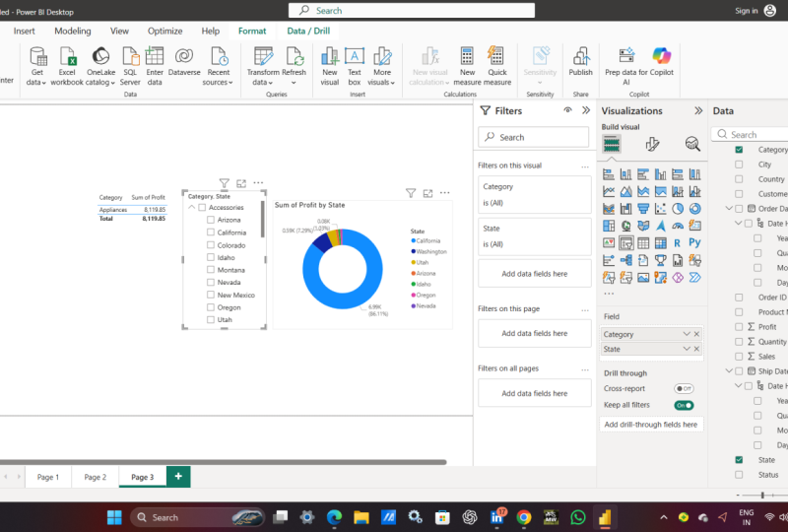
Task: Check Accessories category in slicer
Action: coord(202,207)
